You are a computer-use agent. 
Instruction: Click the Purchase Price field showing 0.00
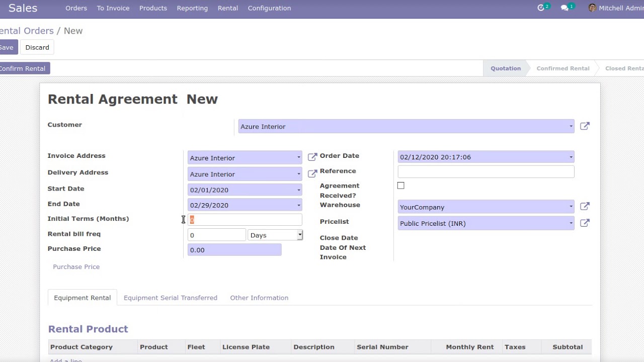point(234,250)
